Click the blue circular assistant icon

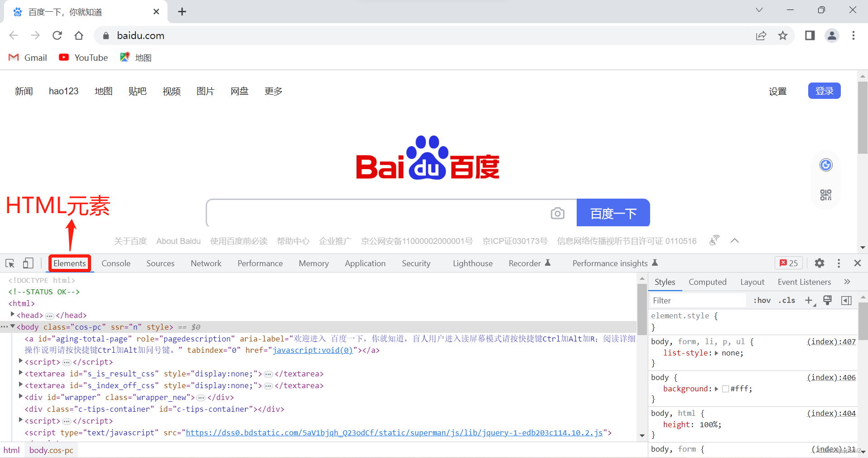click(826, 165)
